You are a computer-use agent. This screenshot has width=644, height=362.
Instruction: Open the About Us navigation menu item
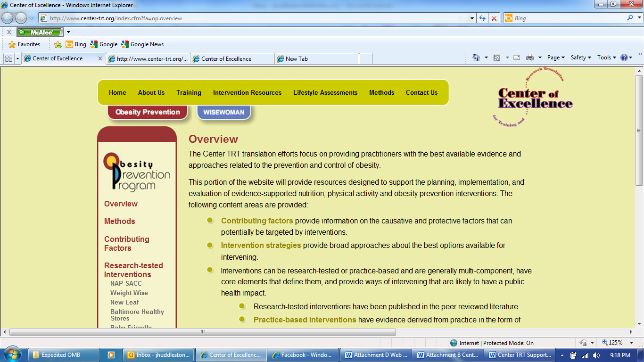151,92
